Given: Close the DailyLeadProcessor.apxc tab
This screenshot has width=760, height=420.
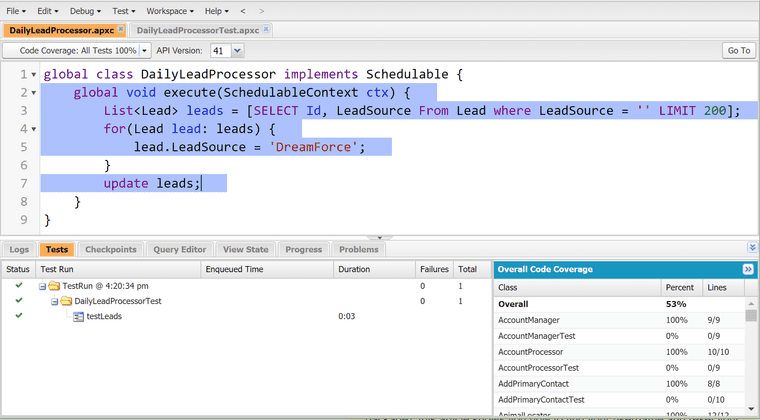Looking at the screenshot, I should [121, 30].
